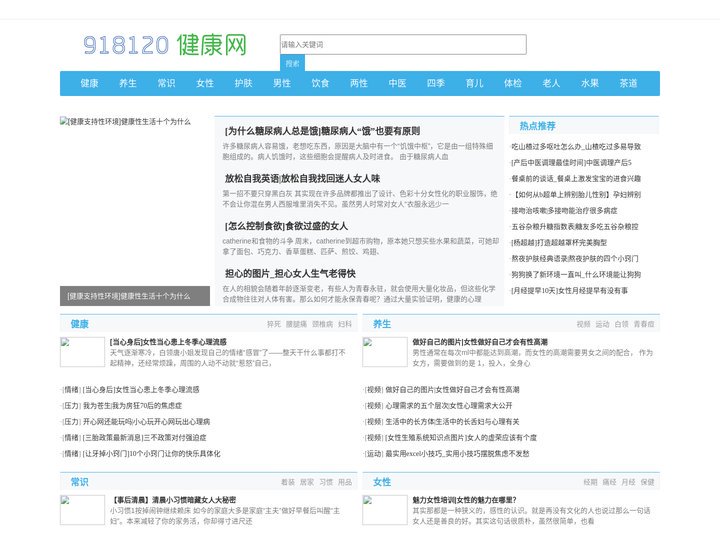Open 饮食 in the navigation bar
Viewport: 720px width, 540px height.
(321, 83)
